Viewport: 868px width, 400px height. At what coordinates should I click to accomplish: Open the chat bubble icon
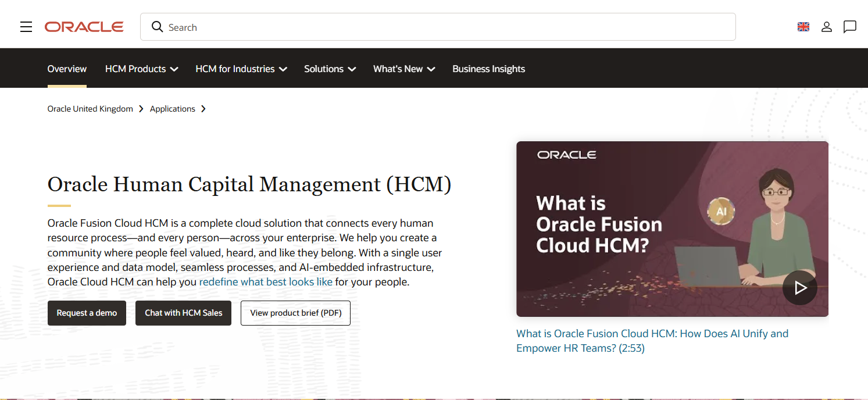tap(850, 27)
